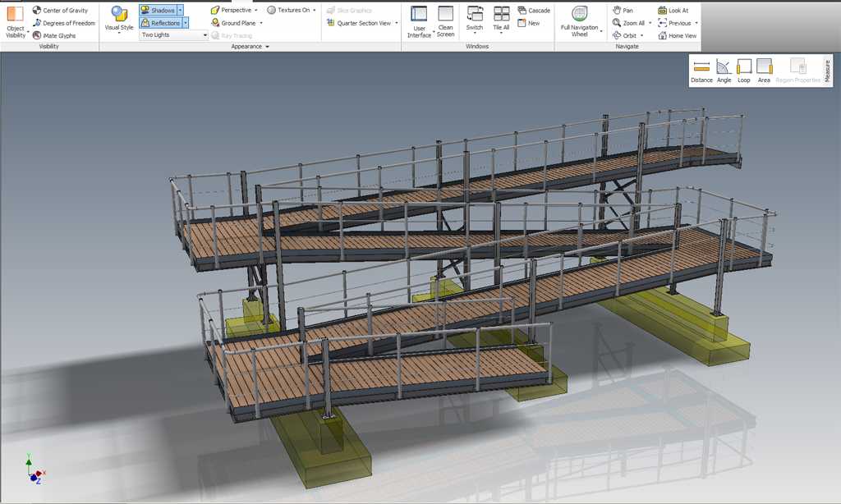Expand the Reflections options arrow
The image size is (841, 504).
pyautogui.click(x=186, y=22)
